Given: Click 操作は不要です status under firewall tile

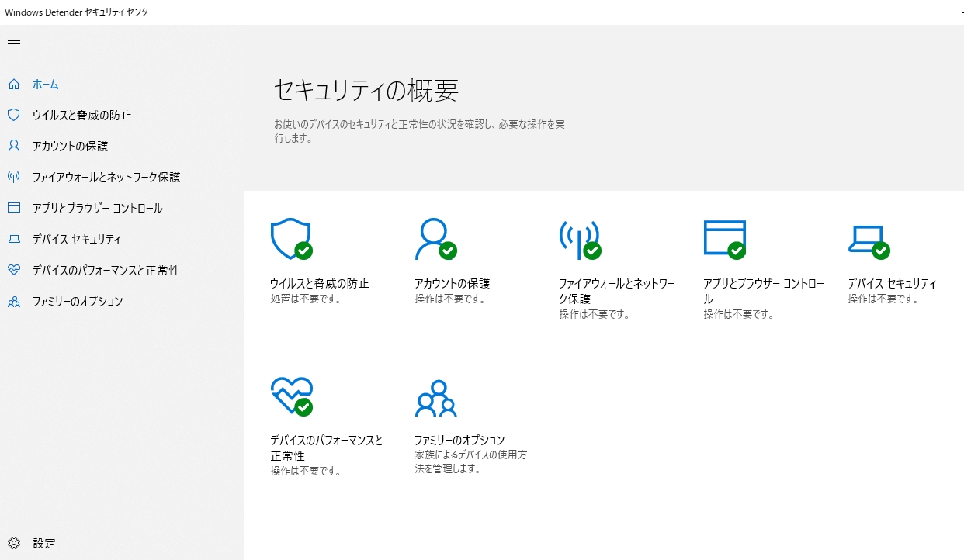Looking at the screenshot, I should point(595,314).
